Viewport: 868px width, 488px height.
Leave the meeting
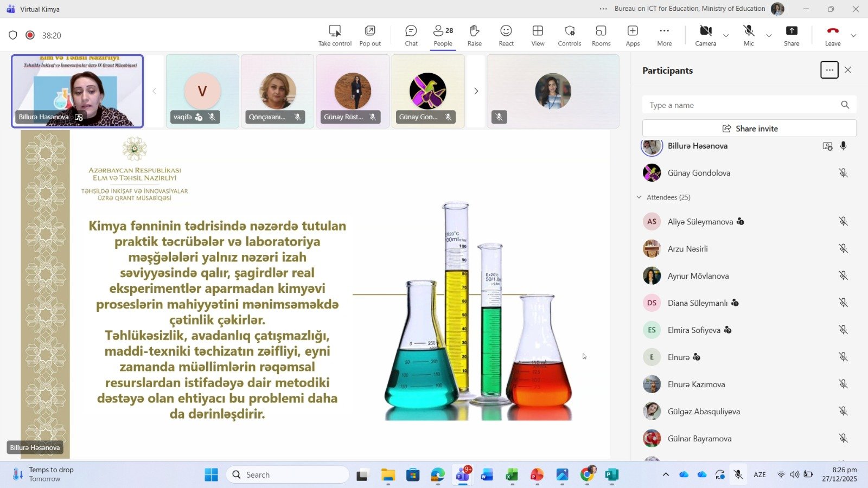point(833,35)
